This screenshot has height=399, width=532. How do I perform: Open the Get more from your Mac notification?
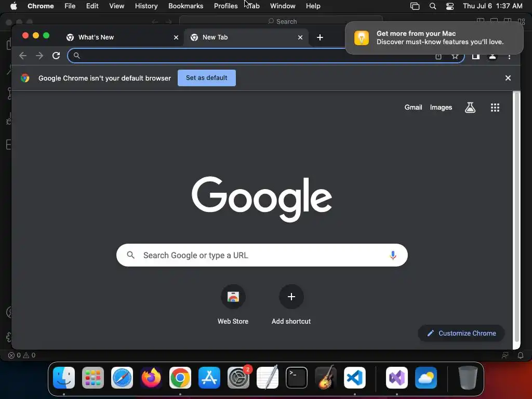434,37
